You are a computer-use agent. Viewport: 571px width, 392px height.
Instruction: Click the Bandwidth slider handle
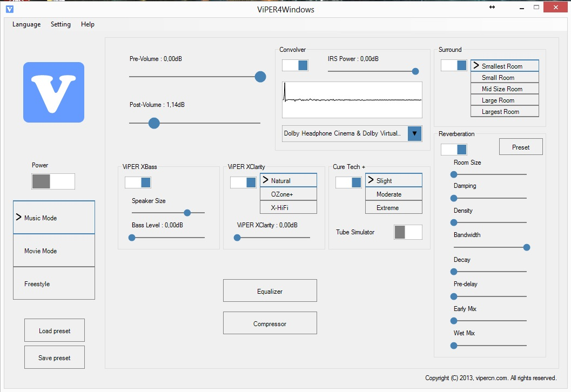[527, 247]
